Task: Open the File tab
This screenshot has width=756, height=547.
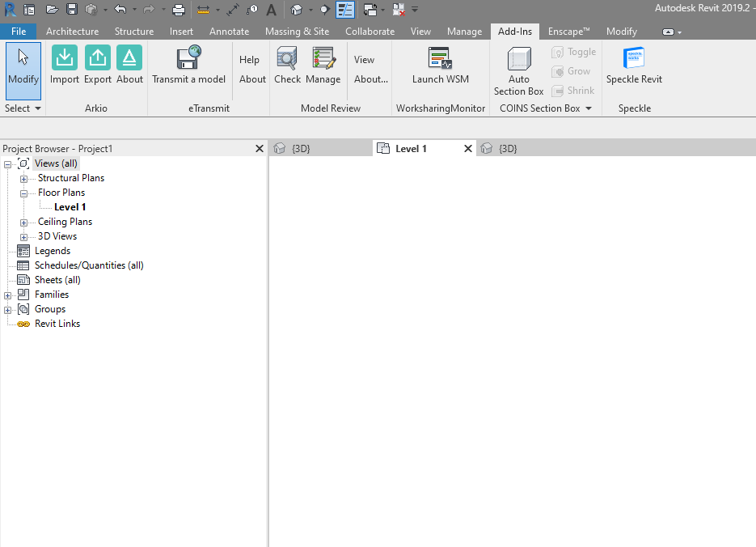Action: click(x=19, y=32)
